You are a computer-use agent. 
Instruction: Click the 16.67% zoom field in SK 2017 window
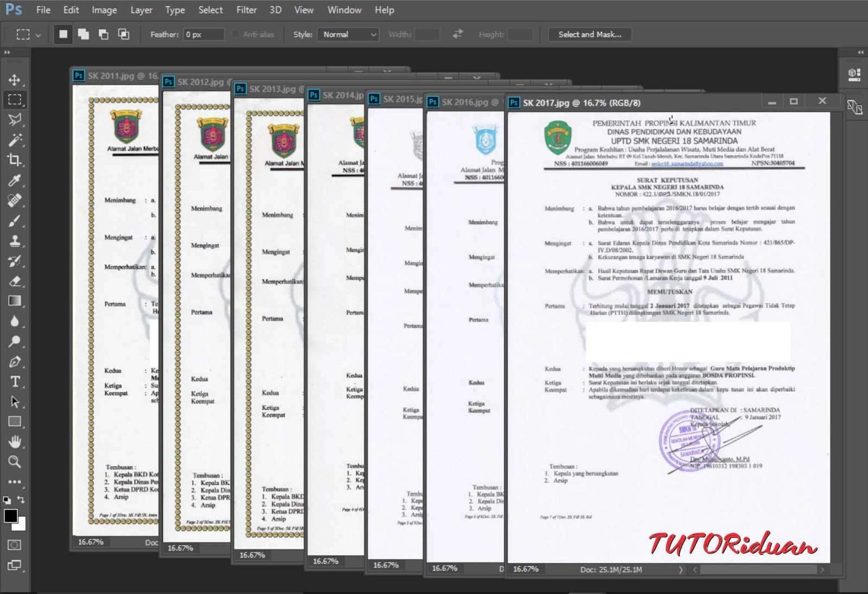pyautogui.click(x=526, y=570)
